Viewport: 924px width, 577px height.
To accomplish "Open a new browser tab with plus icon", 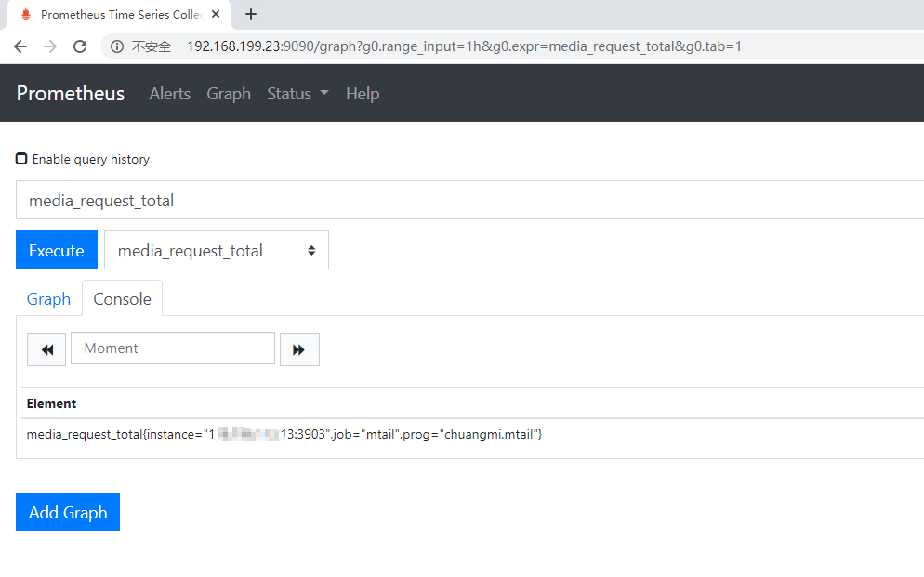I will point(251,14).
